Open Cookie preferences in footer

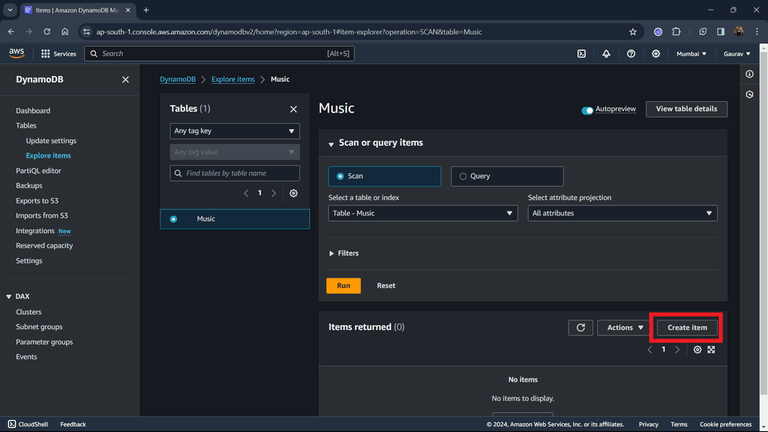pyautogui.click(x=725, y=424)
